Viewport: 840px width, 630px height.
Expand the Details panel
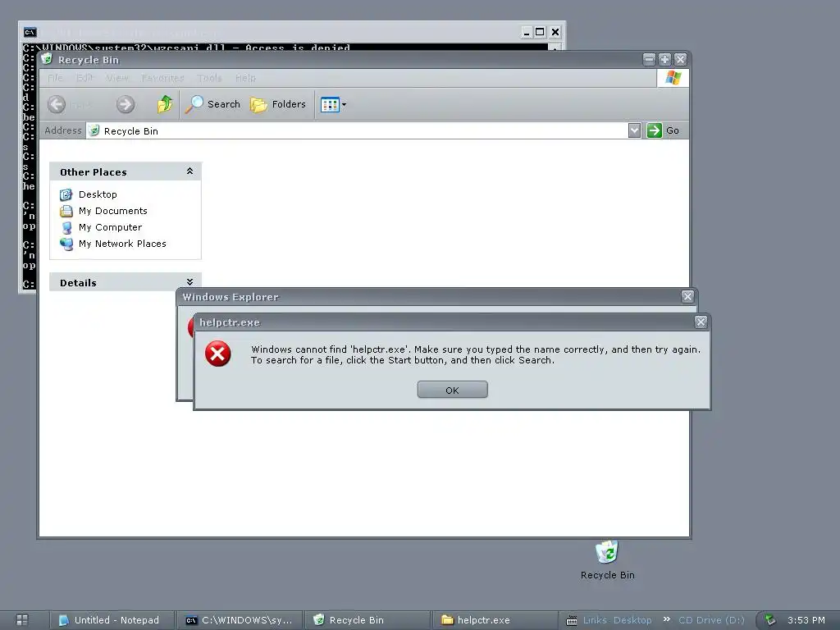coord(189,282)
